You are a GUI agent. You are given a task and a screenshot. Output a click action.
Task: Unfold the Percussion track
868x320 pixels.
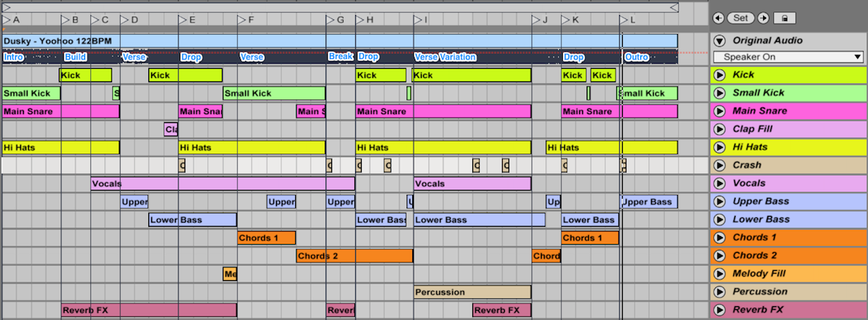point(719,291)
